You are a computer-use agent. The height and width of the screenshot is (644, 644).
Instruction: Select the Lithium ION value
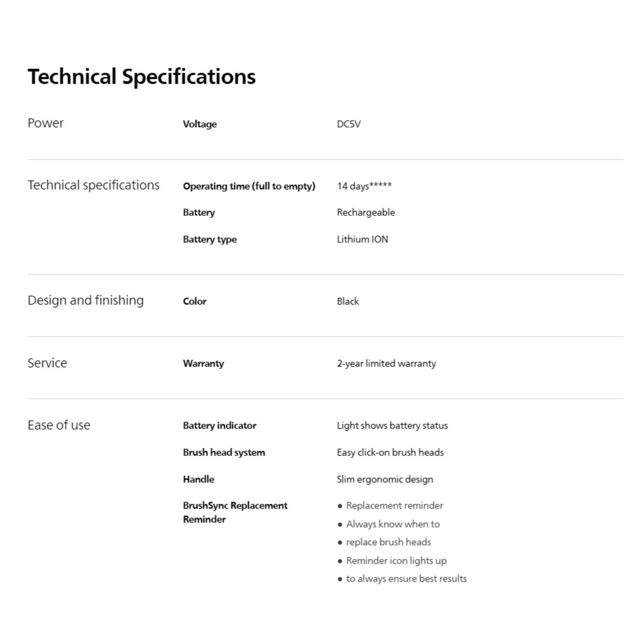tap(362, 239)
